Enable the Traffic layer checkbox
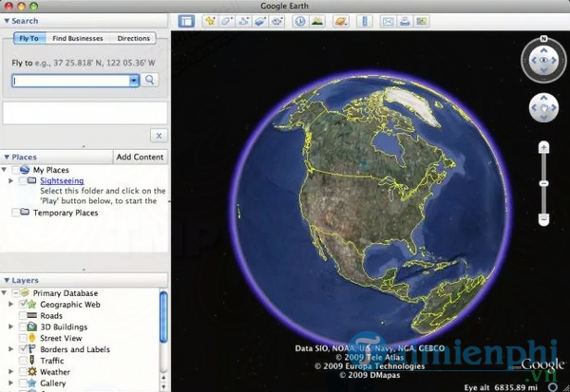The width and height of the screenshot is (570, 392). pyautogui.click(x=23, y=361)
